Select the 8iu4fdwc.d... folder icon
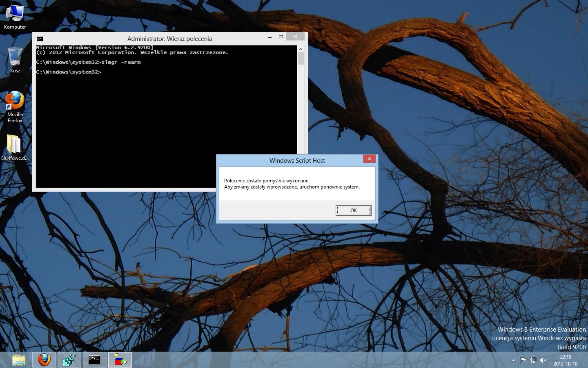 [x=15, y=148]
